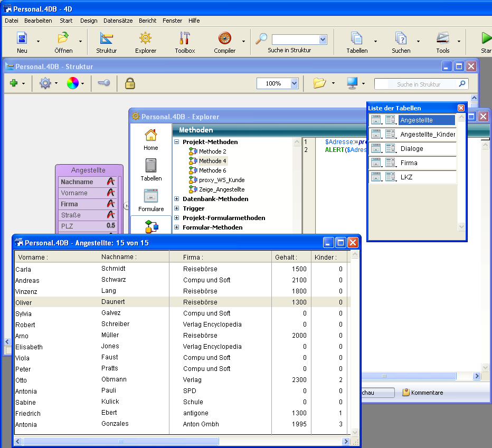
Task: Click the Kommentare button
Action: (x=422, y=393)
